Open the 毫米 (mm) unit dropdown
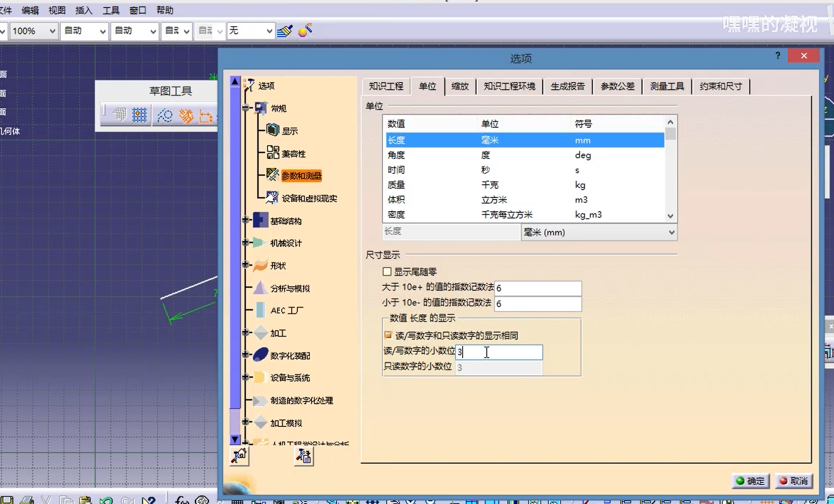The image size is (834, 504). pyautogui.click(x=671, y=232)
